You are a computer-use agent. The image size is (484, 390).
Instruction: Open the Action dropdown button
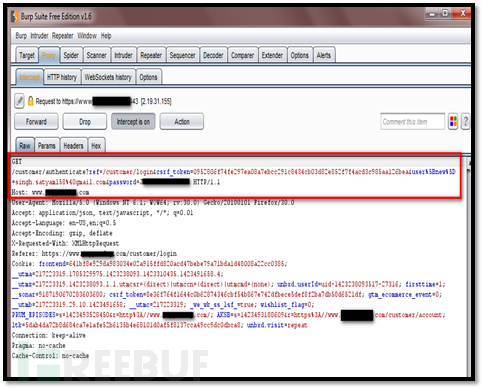coord(182,122)
